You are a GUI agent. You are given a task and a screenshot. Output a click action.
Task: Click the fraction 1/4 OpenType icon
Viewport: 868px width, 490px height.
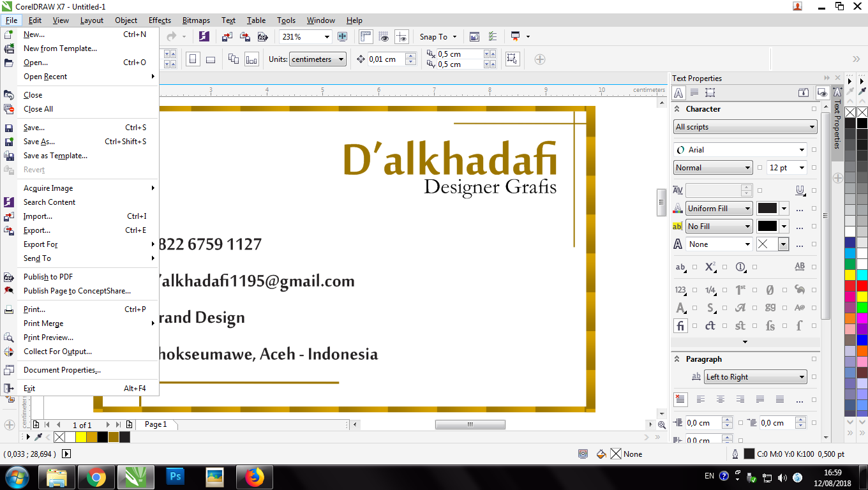710,290
